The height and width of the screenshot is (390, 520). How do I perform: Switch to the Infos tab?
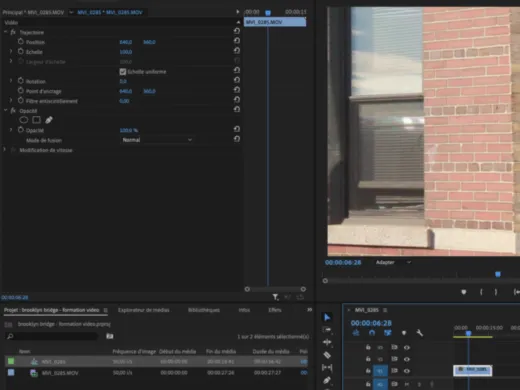point(244,310)
